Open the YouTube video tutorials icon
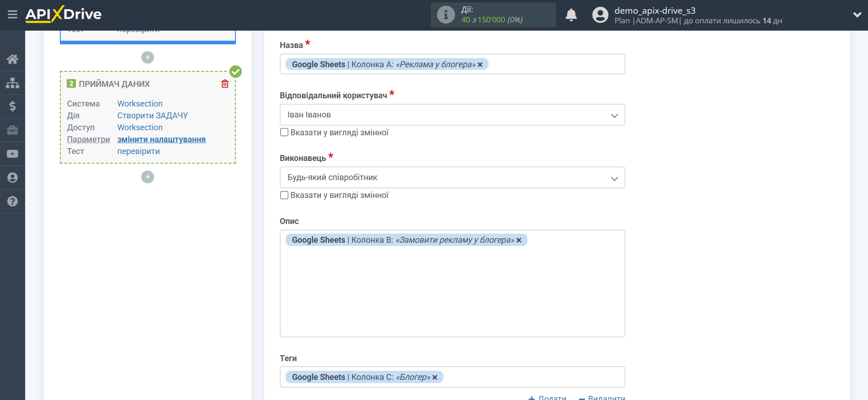The width and height of the screenshot is (868, 400). (x=12, y=154)
